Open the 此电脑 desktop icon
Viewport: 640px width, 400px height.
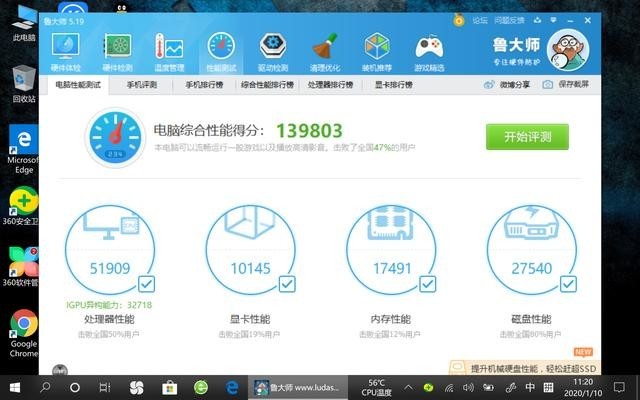[24, 24]
